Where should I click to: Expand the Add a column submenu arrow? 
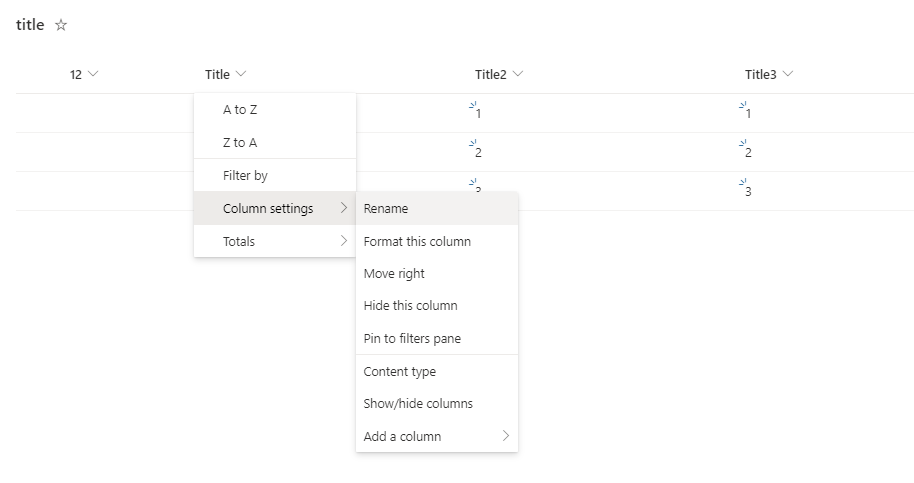(505, 436)
